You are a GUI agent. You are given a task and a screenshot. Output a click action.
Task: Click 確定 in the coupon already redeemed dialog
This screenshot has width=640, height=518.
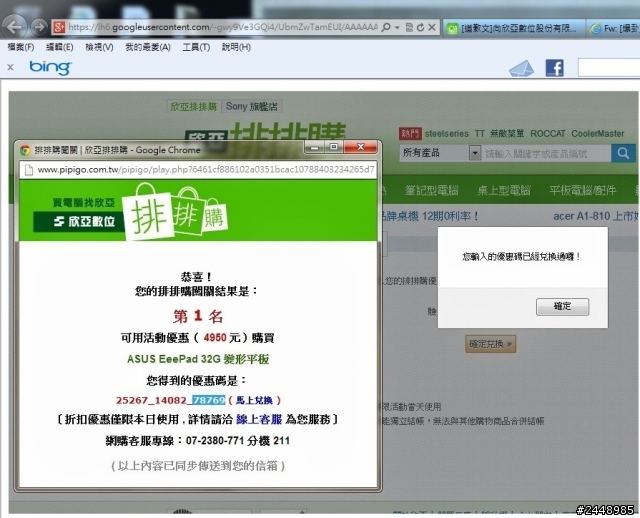coord(562,307)
